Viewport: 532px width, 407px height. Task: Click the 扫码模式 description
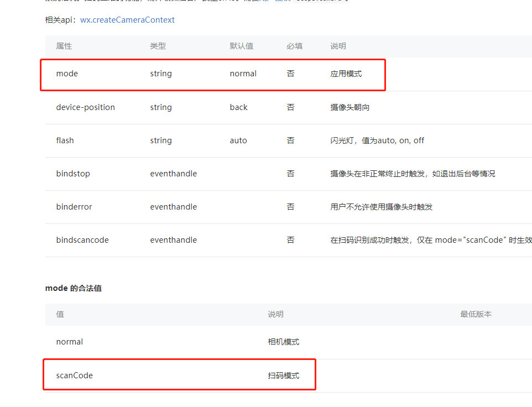tap(284, 375)
